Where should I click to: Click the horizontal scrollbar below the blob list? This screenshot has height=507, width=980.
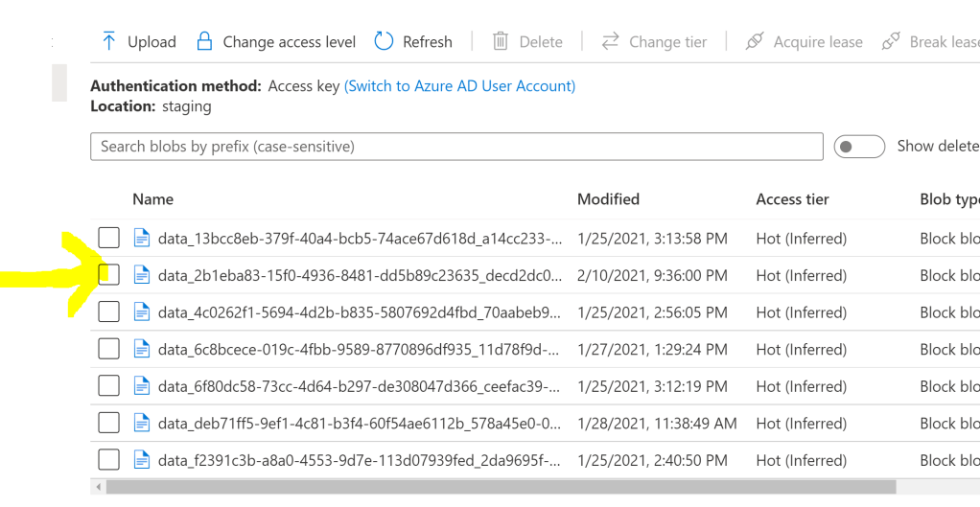[499, 487]
